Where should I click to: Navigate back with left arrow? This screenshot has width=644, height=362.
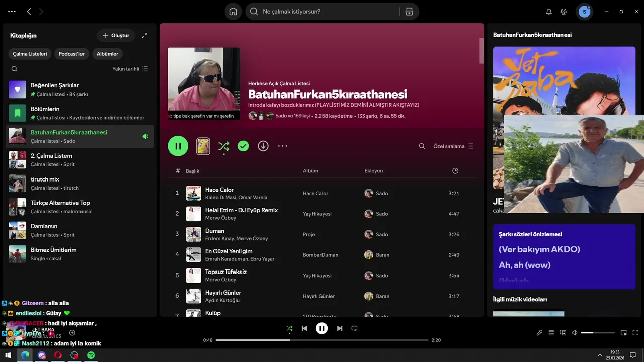point(29,11)
